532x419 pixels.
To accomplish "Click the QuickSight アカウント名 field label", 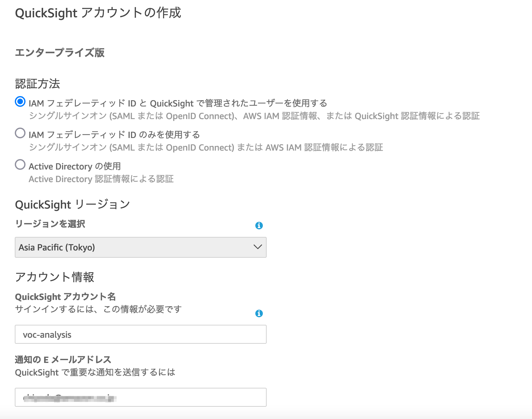I will [x=65, y=296].
